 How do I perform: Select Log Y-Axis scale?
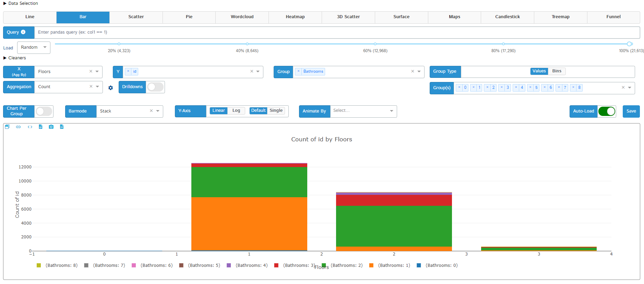[236, 110]
